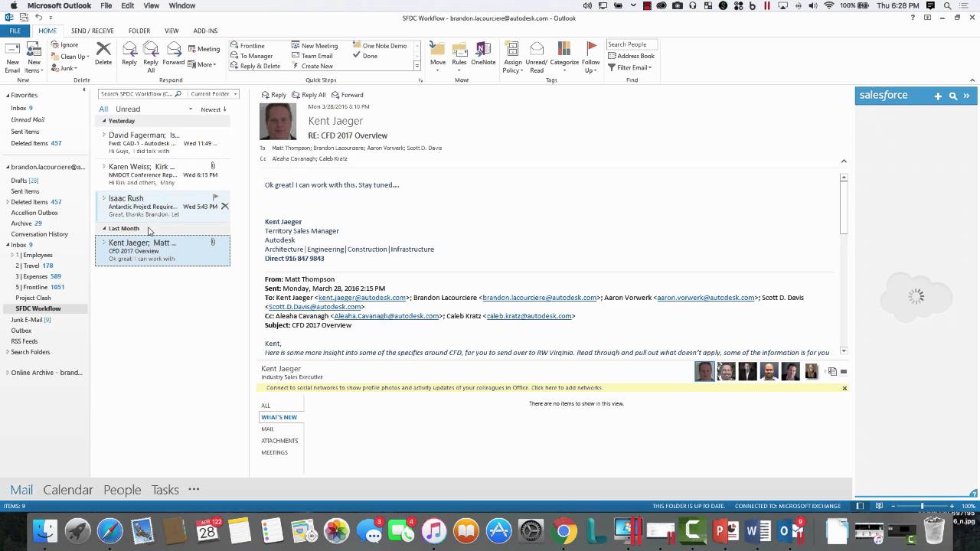Select the SFDC Workflow folder
Viewport: 980px width, 551px height.
coord(38,308)
